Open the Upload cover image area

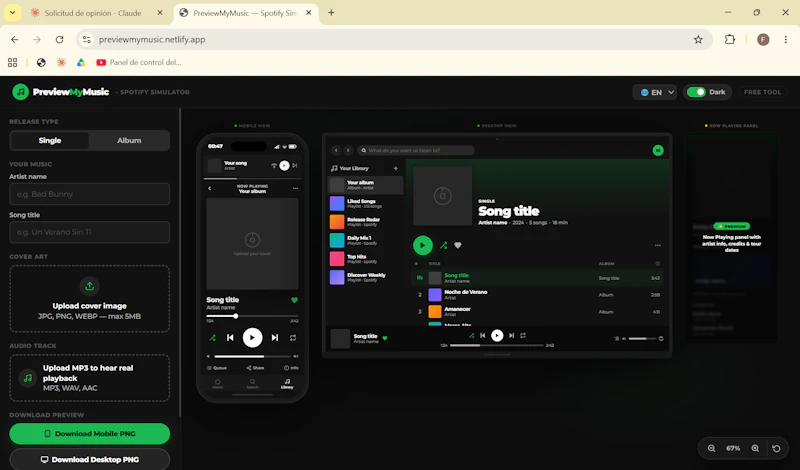[90, 299]
